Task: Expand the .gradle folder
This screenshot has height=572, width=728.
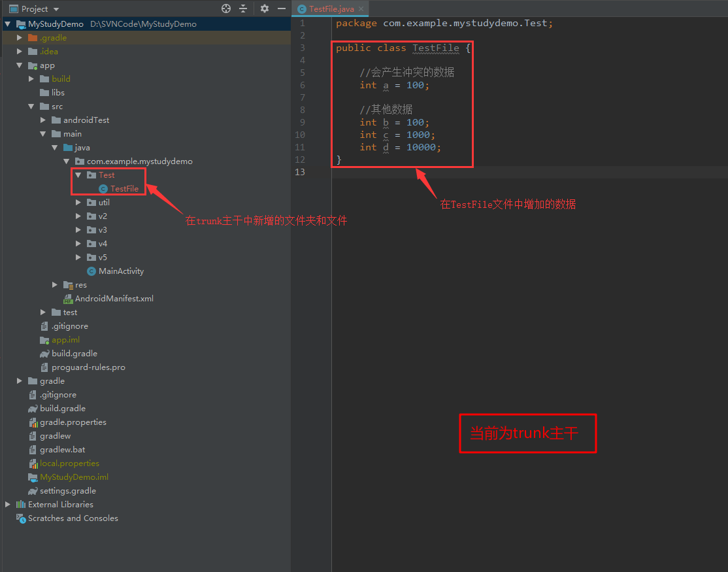Action: (20, 38)
